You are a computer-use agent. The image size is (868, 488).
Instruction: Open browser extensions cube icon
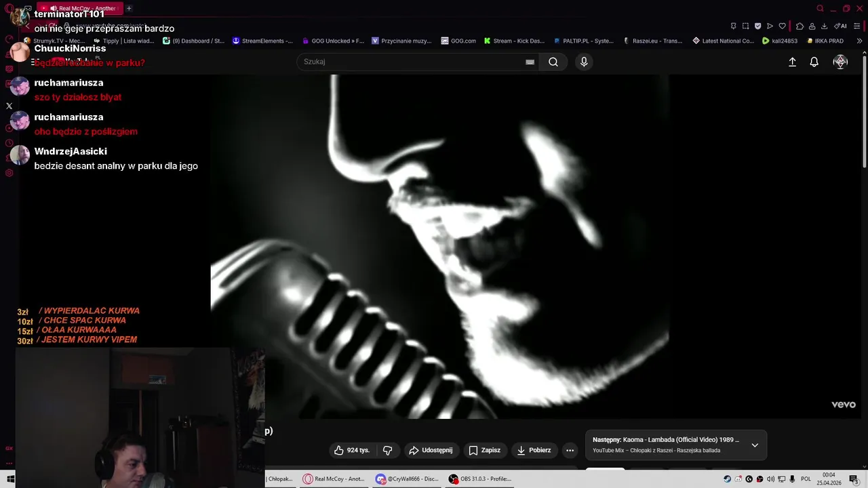pyautogui.click(x=800, y=26)
